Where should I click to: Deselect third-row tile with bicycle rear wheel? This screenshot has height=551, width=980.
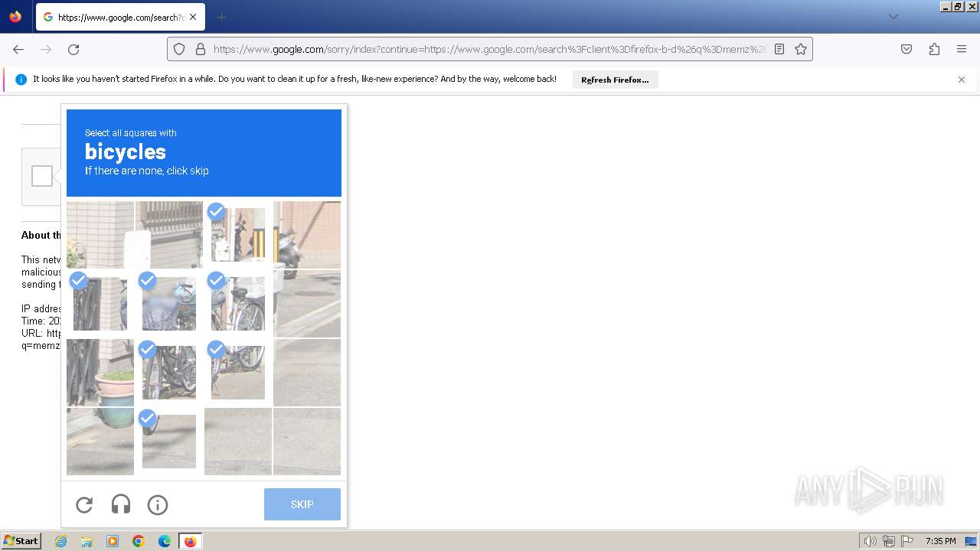(238, 373)
